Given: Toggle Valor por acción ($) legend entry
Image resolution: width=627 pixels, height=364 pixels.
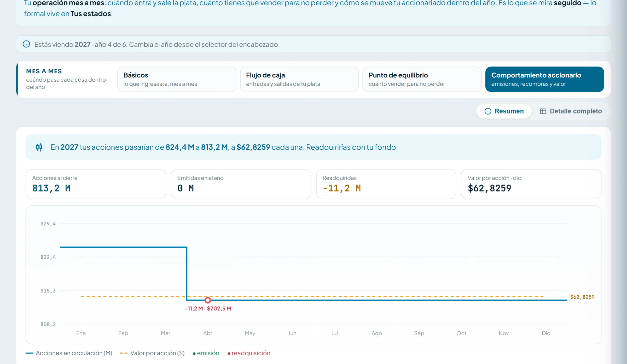Looking at the screenshot, I should [152, 353].
